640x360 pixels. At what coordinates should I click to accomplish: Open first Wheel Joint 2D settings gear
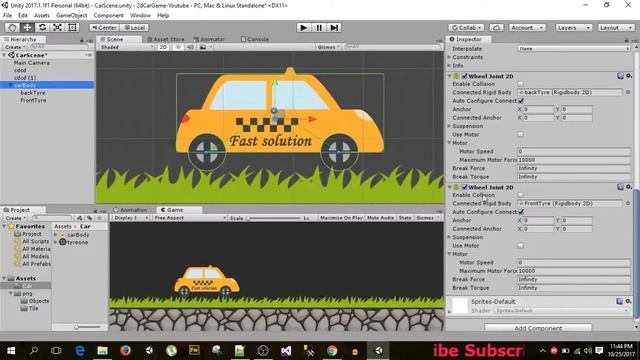tap(629, 76)
